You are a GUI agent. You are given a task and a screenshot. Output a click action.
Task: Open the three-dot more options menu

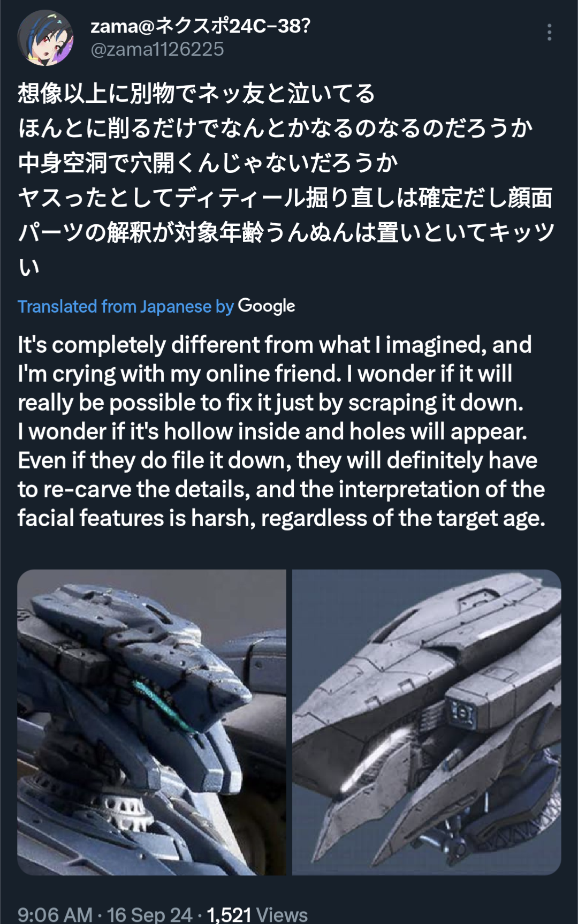point(549,33)
